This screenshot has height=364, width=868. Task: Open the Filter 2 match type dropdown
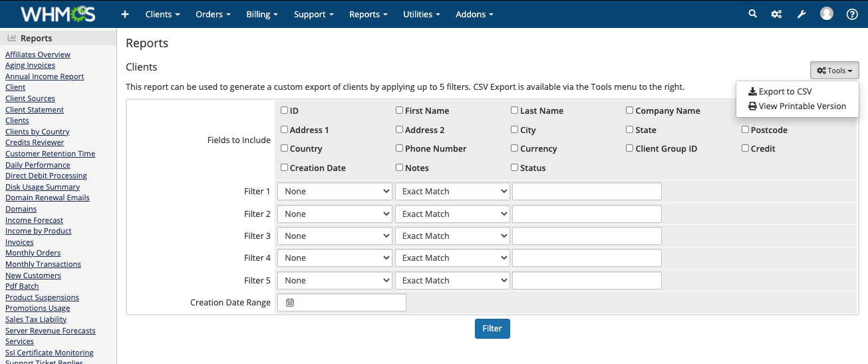pos(452,214)
